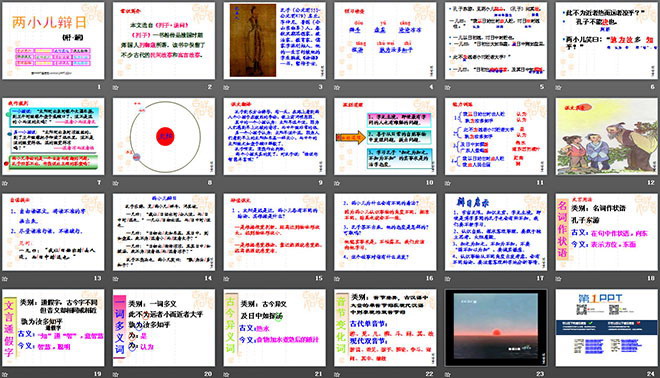The image size is (660, 378).
Task: Choose slide 17 titled 辩日启示
Action: (496, 232)
